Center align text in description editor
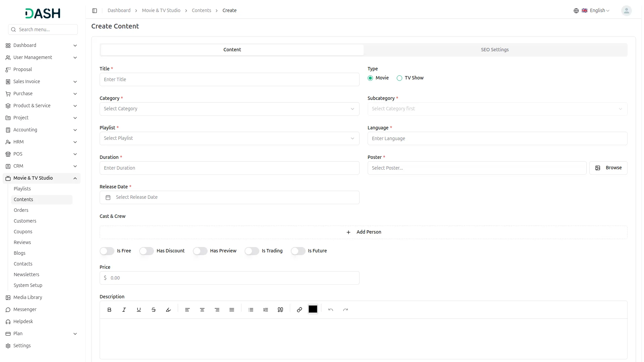 point(202,310)
